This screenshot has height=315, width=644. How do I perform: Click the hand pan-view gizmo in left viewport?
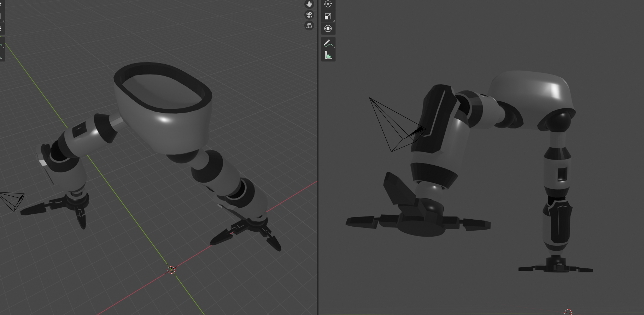tap(309, 4)
